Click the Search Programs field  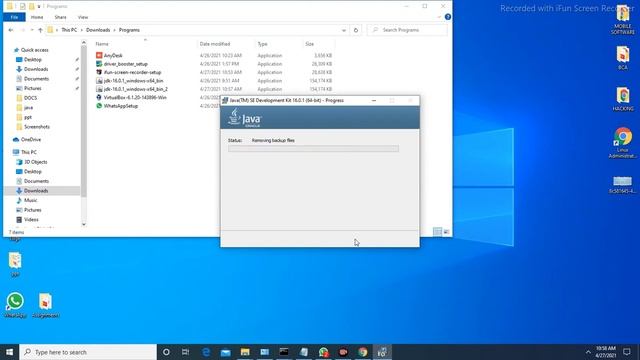click(407, 30)
